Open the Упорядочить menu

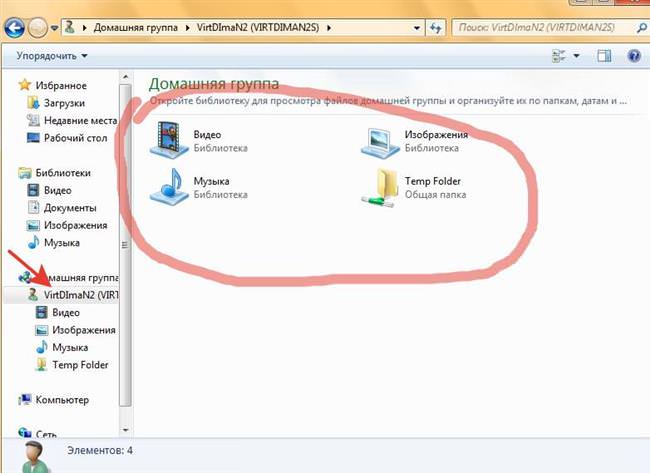click(x=52, y=56)
